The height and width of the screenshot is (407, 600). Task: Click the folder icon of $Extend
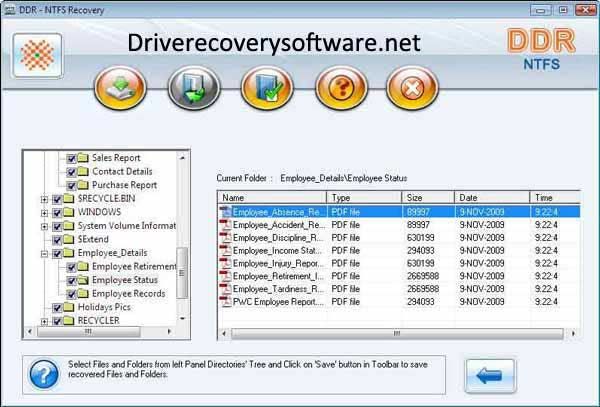tap(69, 239)
